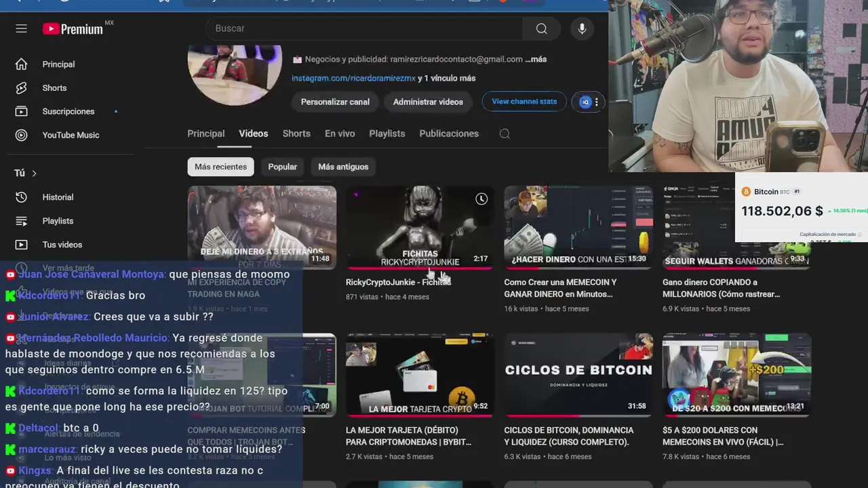Click marcearauz chat message about liquidez

(144, 449)
